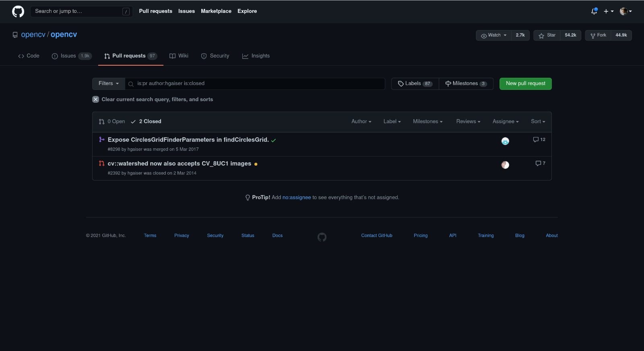Click assignee avatar on the cv::watershed PR

(x=505, y=165)
